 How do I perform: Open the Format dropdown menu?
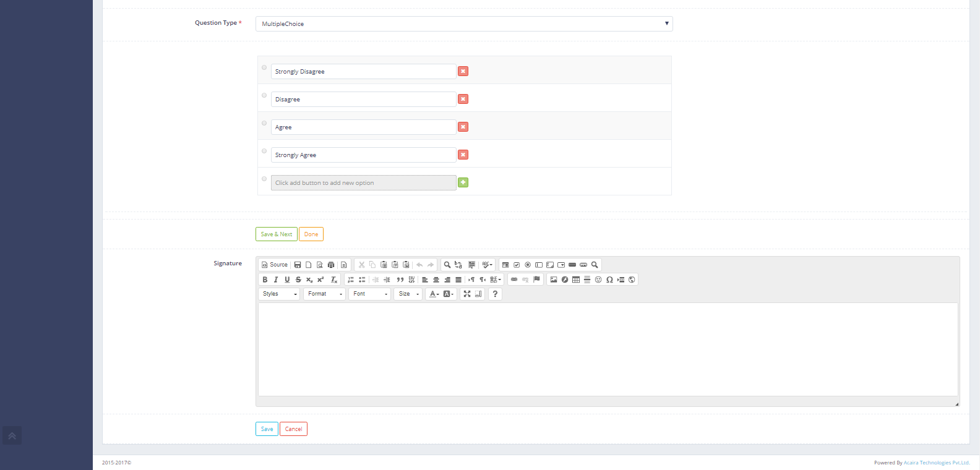(x=324, y=294)
